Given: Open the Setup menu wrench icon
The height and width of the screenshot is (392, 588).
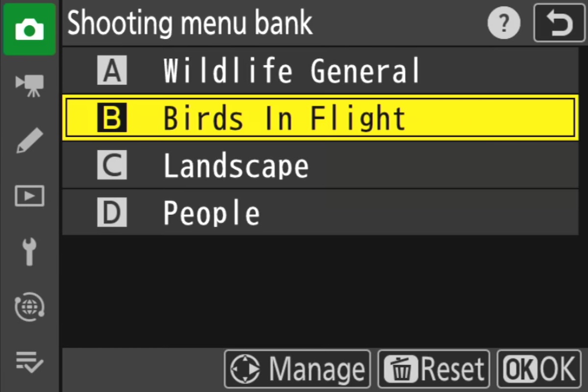Looking at the screenshot, I should pyautogui.click(x=29, y=252).
